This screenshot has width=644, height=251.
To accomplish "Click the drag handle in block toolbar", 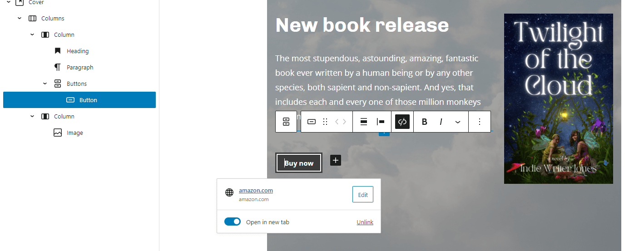I will [x=325, y=122].
